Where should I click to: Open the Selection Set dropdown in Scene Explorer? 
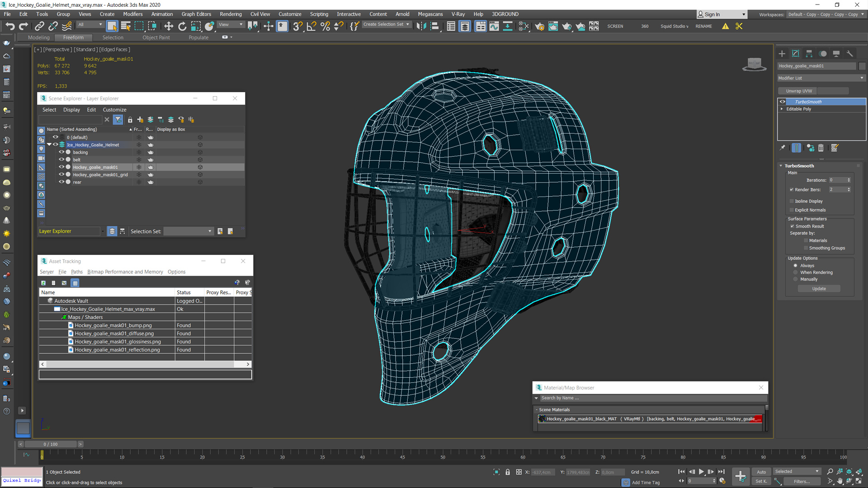pyautogui.click(x=188, y=231)
